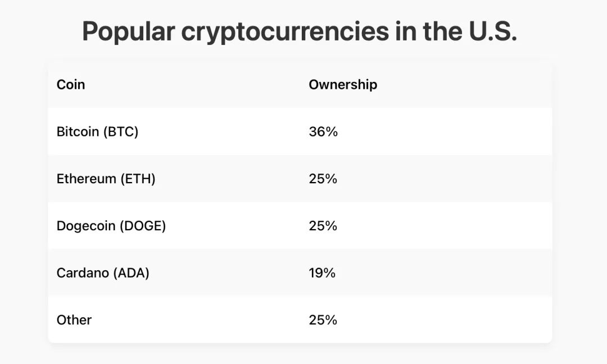607x364 pixels.
Task: Select the "Ownership" column header
Action: (x=343, y=85)
